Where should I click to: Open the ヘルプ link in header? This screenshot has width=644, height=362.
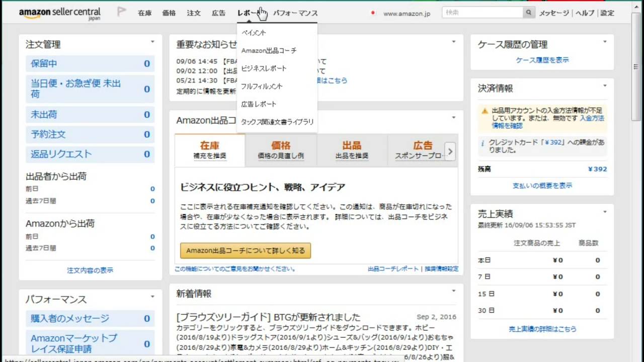click(x=585, y=13)
